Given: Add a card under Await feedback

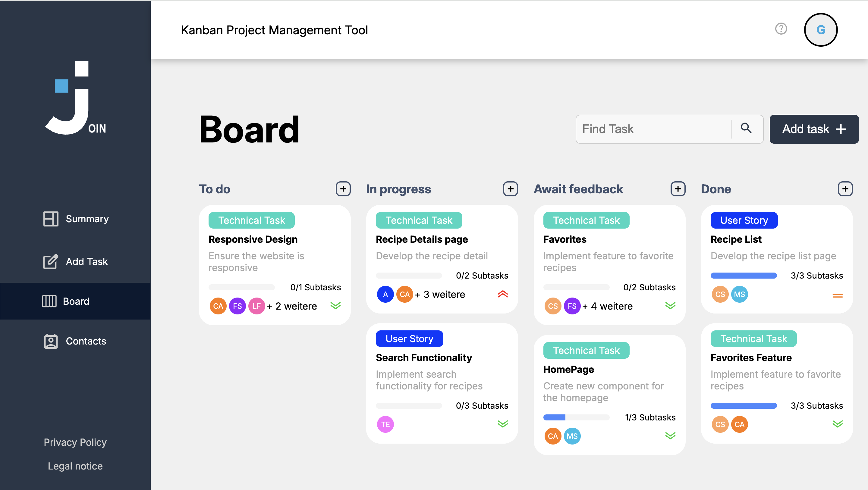Looking at the screenshot, I should [678, 189].
